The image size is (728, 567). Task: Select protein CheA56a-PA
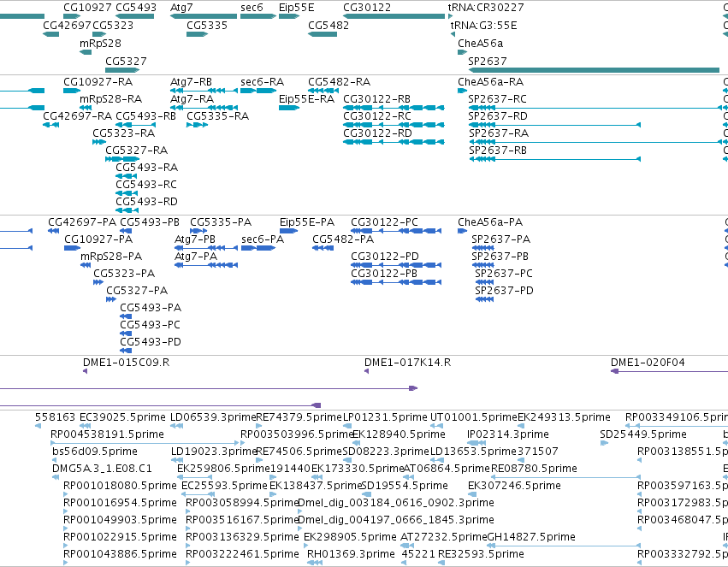[462, 231]
